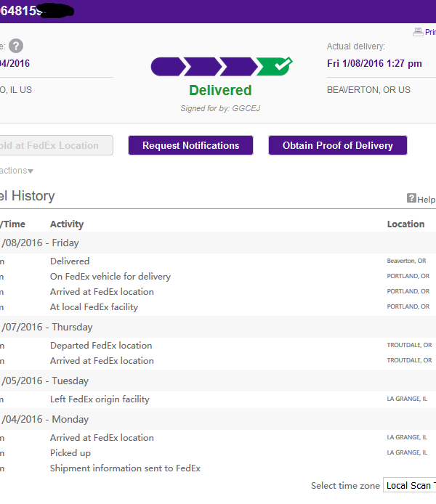Screen dimensions: 436x504
Task: Click the Travel History section heading
Action: (28, 196)
